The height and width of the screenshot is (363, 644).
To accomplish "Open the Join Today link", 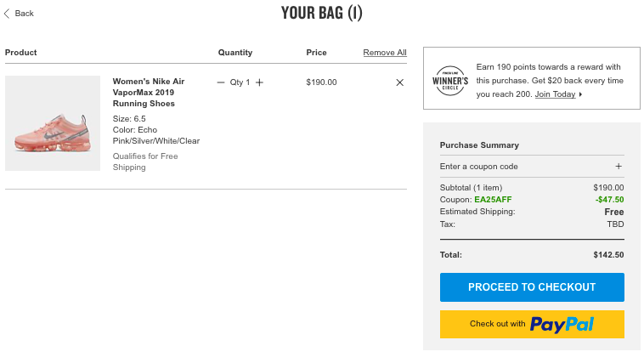I will coord(555,94).
